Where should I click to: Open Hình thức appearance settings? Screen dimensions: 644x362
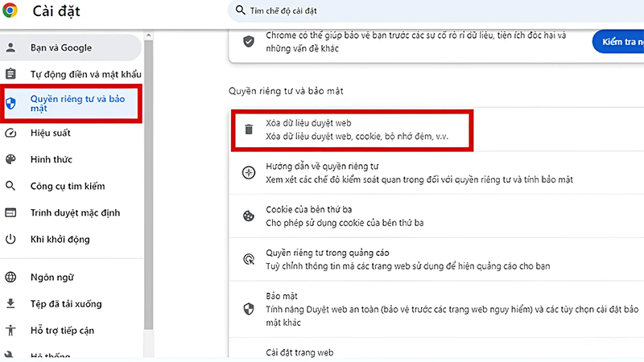click(52, 159)
